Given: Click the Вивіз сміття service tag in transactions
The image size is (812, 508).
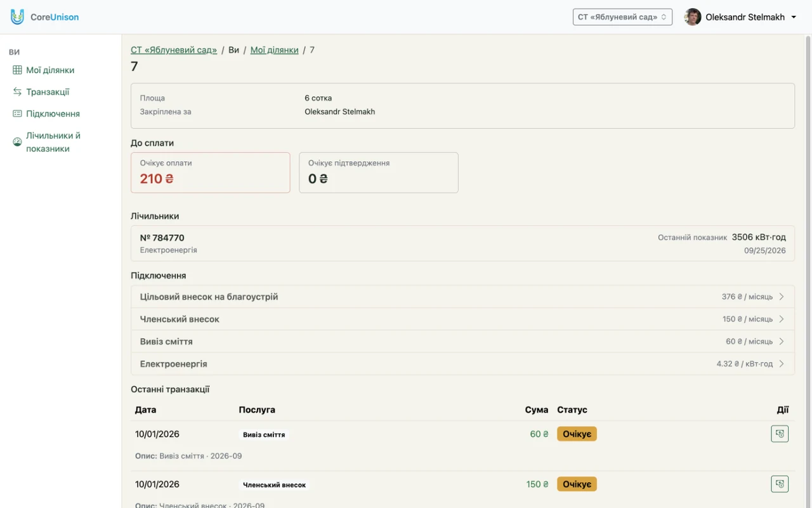Looking at the screenshot, I should (264, 434).
